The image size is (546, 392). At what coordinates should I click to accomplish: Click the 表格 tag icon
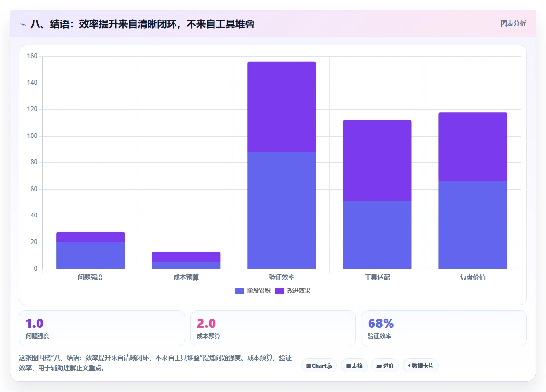coord(348,366)
